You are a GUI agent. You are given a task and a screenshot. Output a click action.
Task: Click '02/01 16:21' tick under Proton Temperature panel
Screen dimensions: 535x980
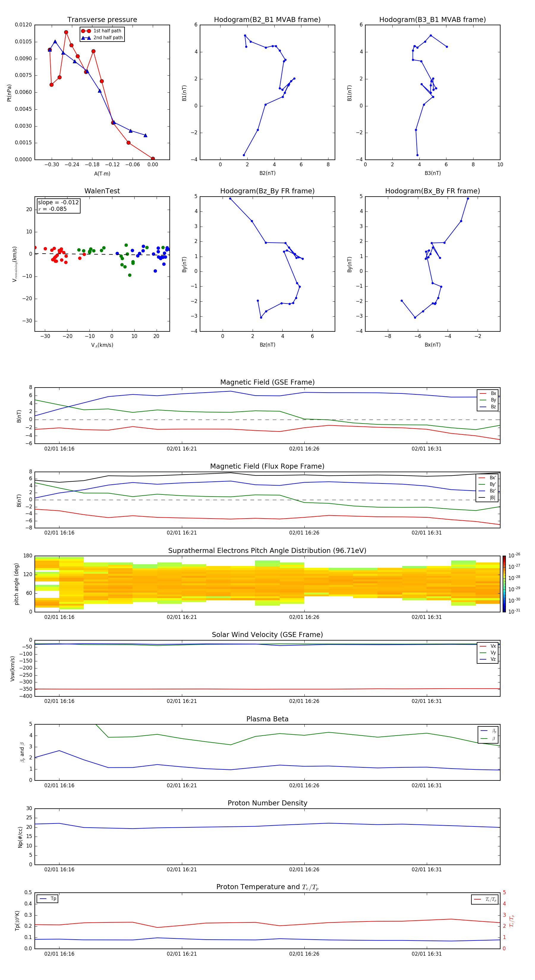182,954
